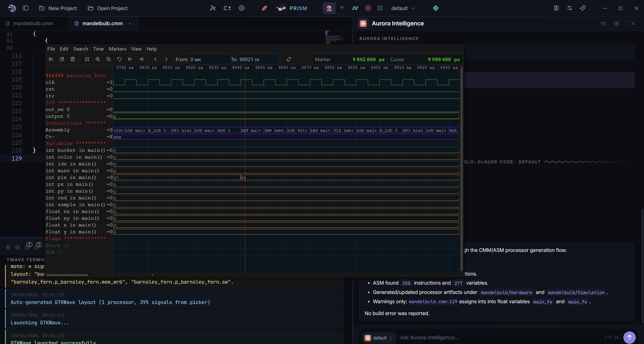Screen dimensions: 644x344
Task: Click the red feather icon
Action: pyautogui.click(x=264, y=8)
